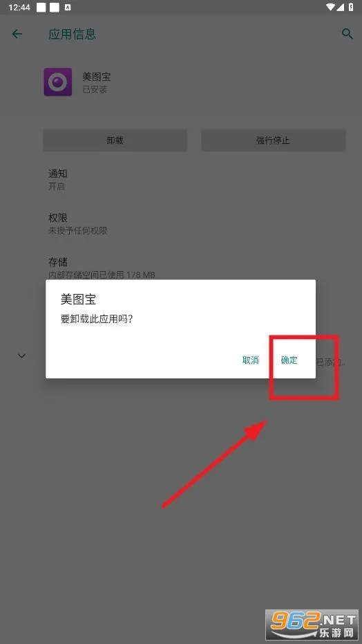Image resolution: width=362 pixels, height=644 pixels.
Task: Tap the 要卸载此应用吗? message text
Action: [96, 319]
